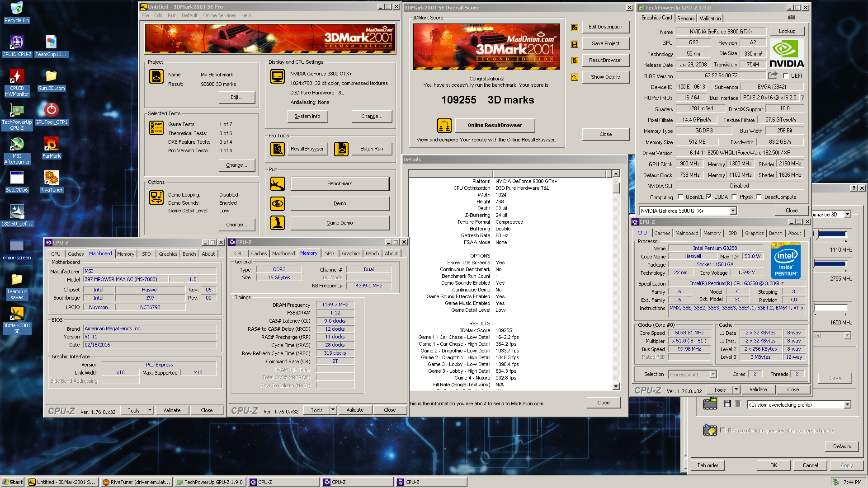Click the ResultBrowser magnifier icon in Pro Tools
This screenshot has width=868, height=488.
click(278, 149)
